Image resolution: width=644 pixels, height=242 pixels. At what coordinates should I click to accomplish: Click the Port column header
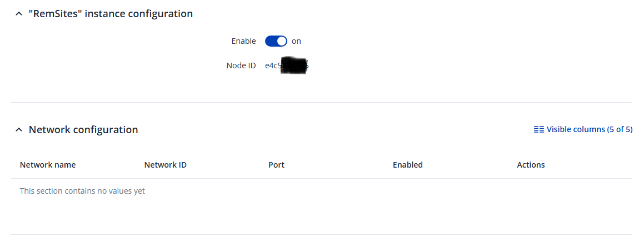276,165
